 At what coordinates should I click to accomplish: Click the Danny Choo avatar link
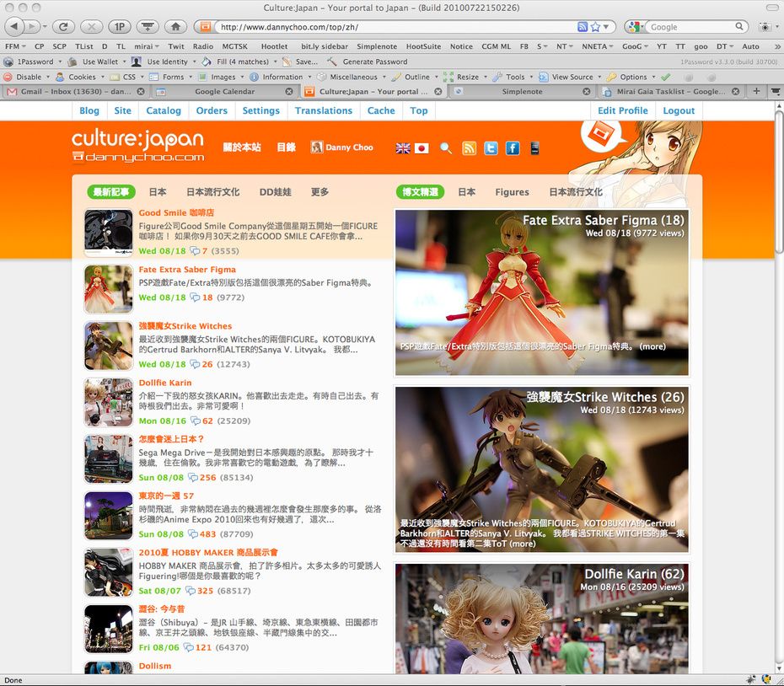[x=342, y=147]
